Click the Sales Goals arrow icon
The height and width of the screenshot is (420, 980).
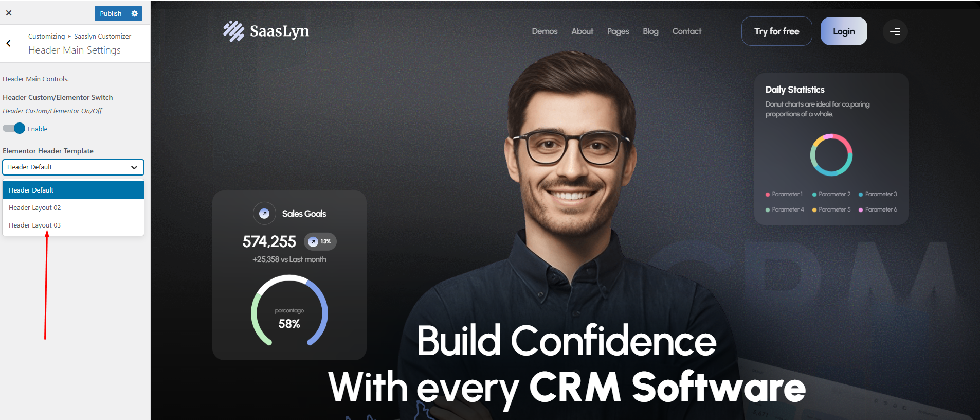[264, 214]
